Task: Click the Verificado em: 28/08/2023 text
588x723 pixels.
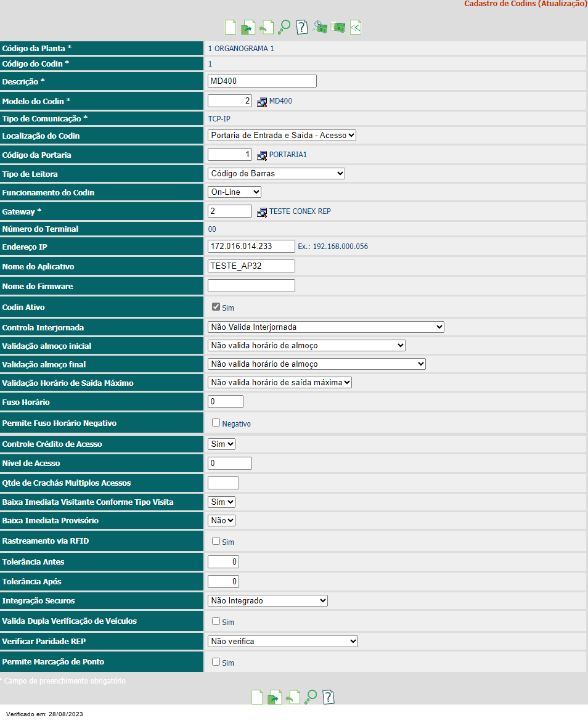Action: point(44,714)
